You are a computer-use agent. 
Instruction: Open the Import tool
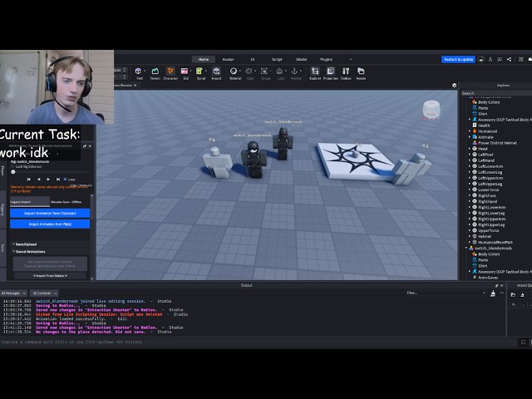point(216,71)
